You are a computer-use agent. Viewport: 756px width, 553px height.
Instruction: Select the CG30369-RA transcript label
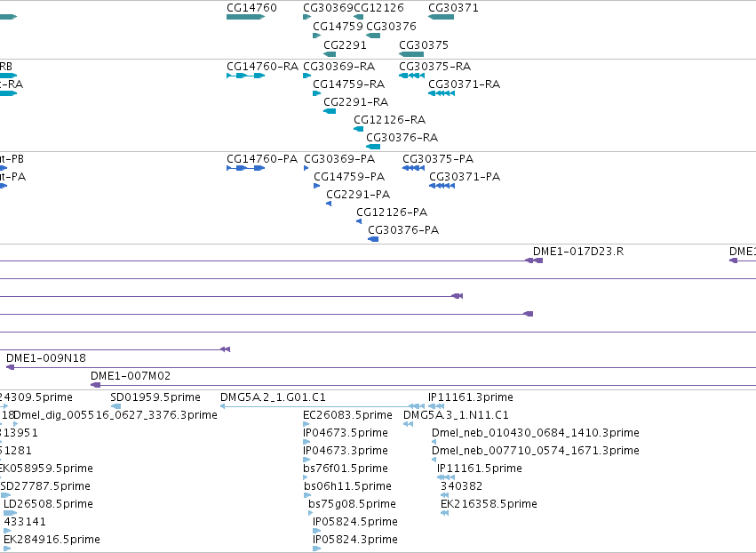(x=339, y=66)
